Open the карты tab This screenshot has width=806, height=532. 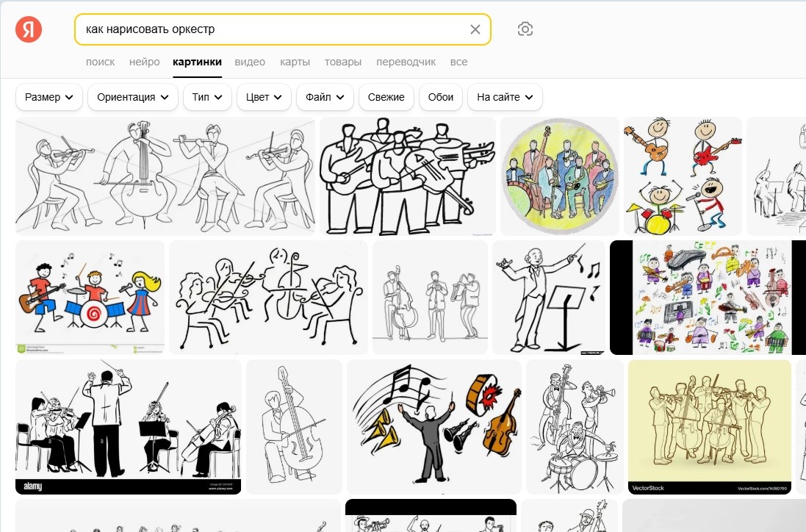point(295,62)
